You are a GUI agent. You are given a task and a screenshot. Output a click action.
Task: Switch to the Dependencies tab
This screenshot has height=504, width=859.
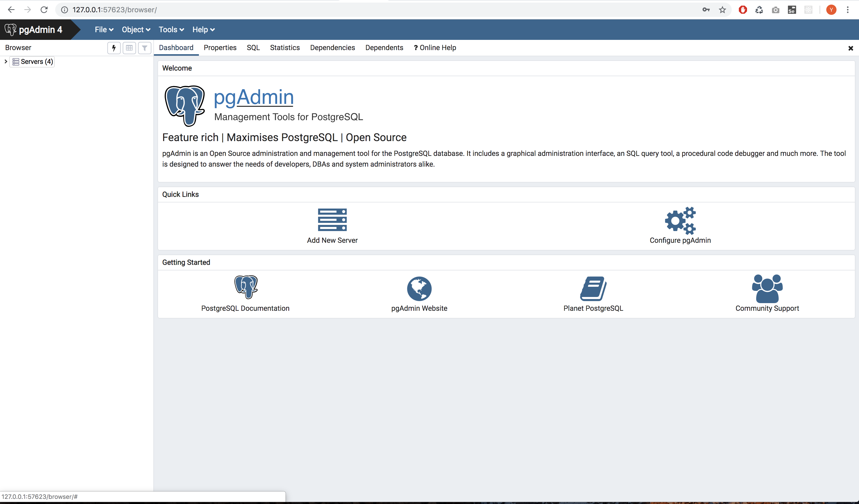pyautogui.click(x=332, y=48)
